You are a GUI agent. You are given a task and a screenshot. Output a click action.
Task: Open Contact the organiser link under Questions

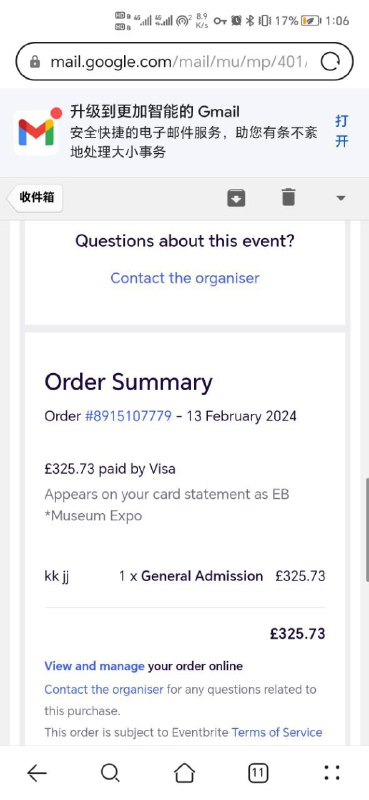[185, 278]
